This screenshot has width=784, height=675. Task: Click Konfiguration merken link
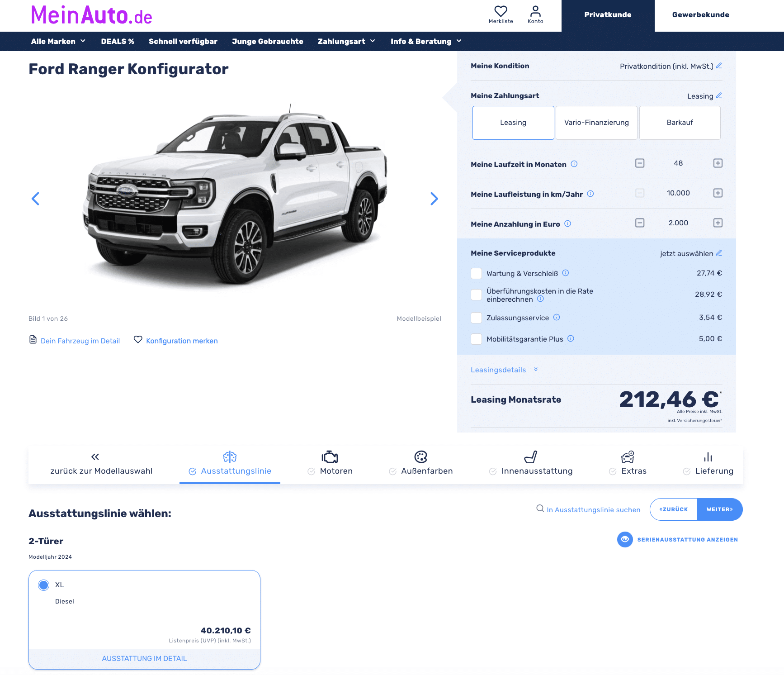point(182,341)
